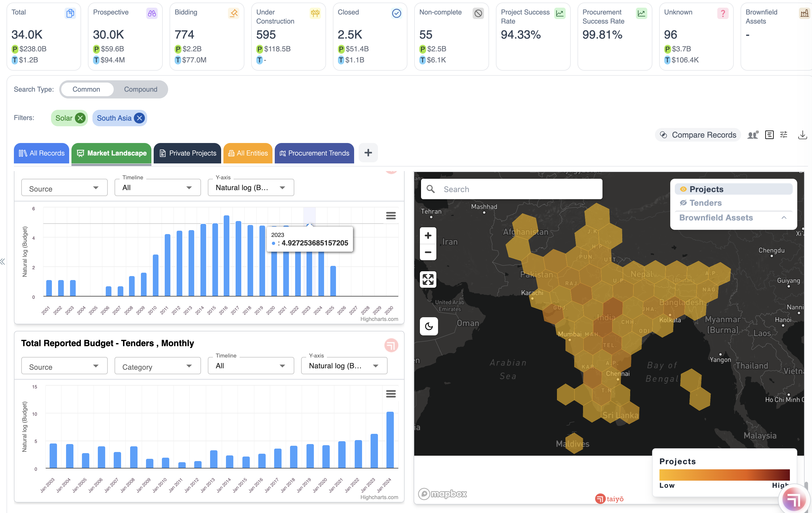Click the Compare Records button
Screen dimensions: 812x513
(698, 135)
